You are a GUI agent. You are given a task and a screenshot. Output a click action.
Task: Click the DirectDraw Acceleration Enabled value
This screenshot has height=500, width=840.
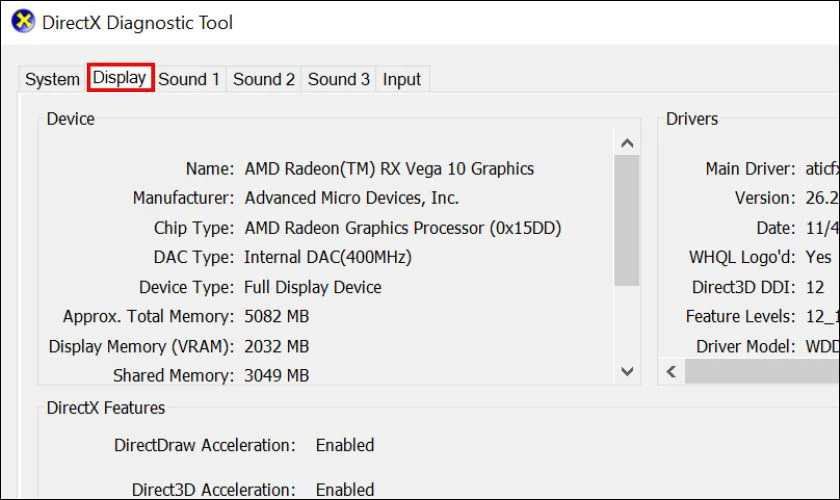pos(345,445)
